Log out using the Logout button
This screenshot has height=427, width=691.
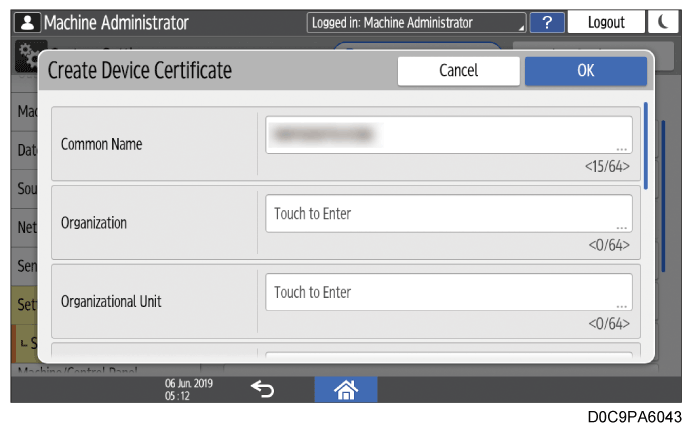(606, 22)
